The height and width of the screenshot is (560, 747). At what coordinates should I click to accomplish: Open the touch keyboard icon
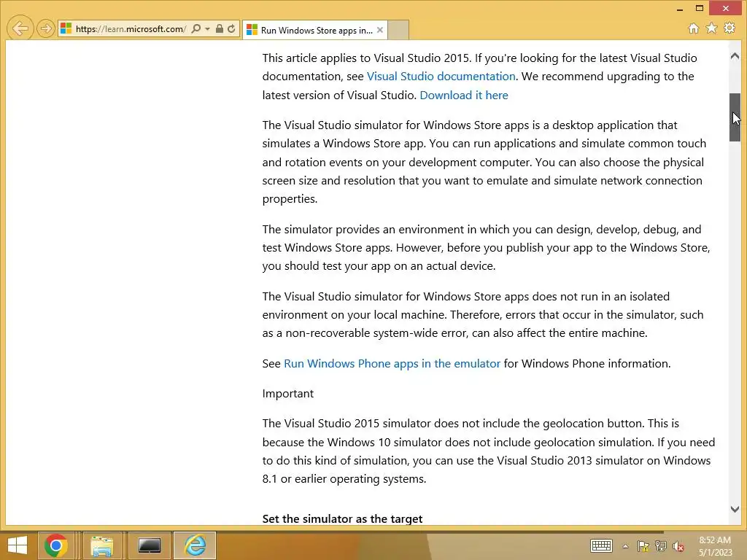pyautogui.click(x=601, y=545)
